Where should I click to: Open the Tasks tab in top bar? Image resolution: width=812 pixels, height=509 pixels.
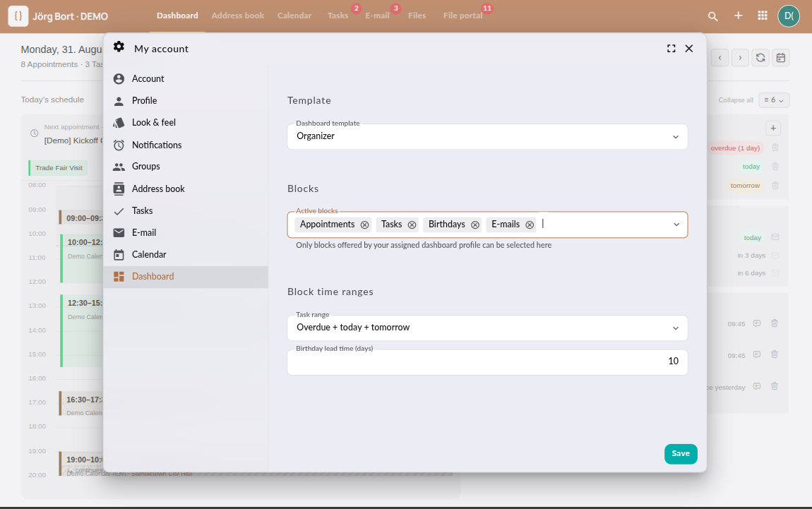click(338, 16)
